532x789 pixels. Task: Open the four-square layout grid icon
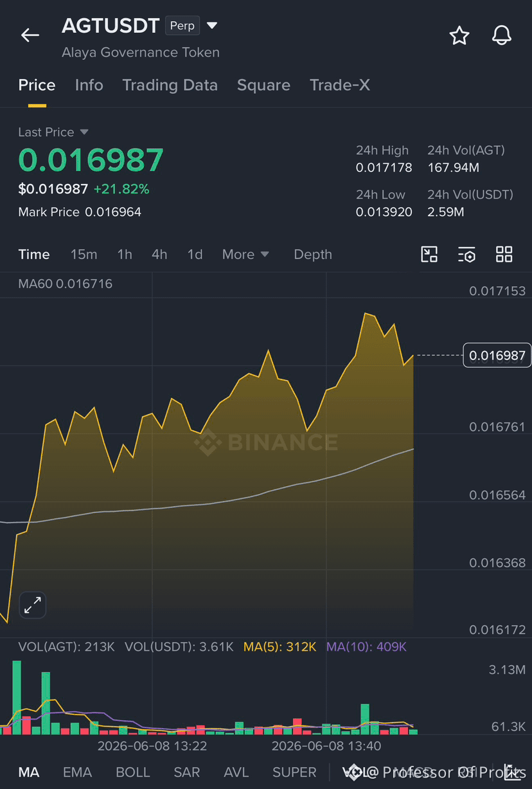(504, 254)
